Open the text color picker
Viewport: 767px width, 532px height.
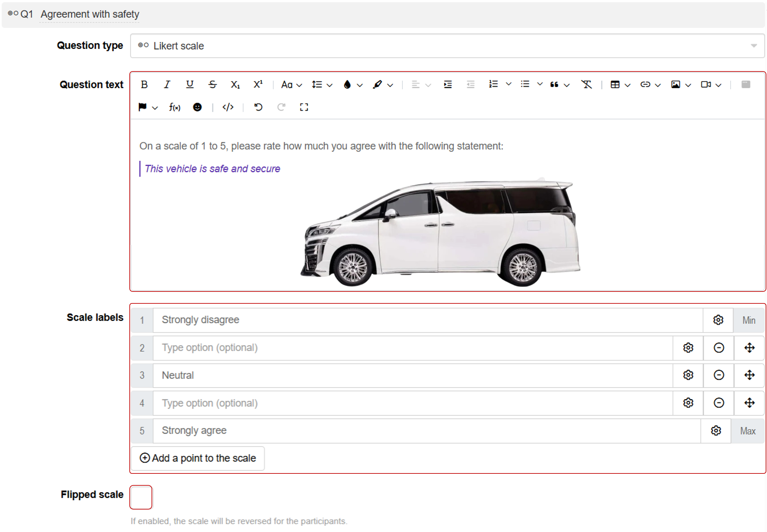point(347,84)
